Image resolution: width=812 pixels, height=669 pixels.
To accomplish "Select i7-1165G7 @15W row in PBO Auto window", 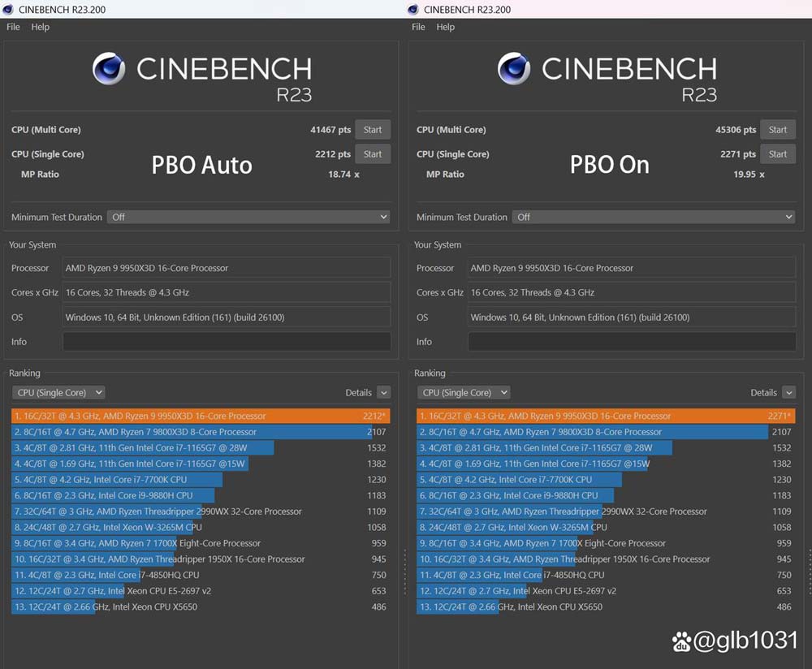I will (201, 464).
